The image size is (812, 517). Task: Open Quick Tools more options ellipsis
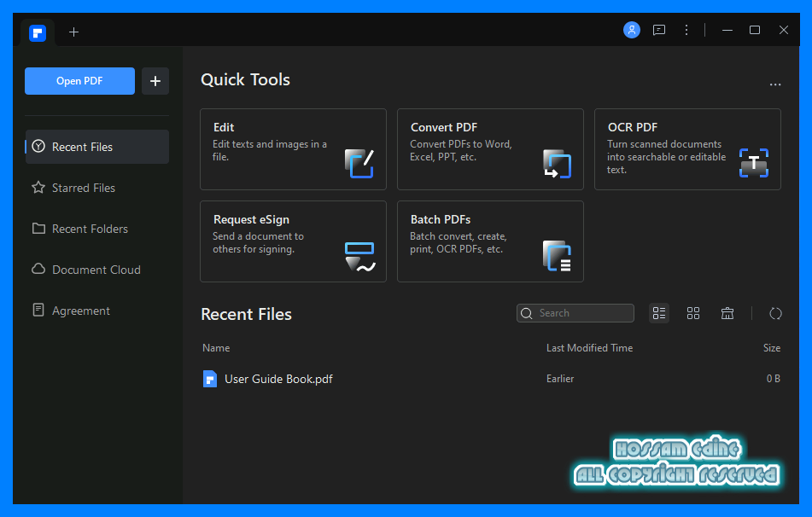coord(774,84)
